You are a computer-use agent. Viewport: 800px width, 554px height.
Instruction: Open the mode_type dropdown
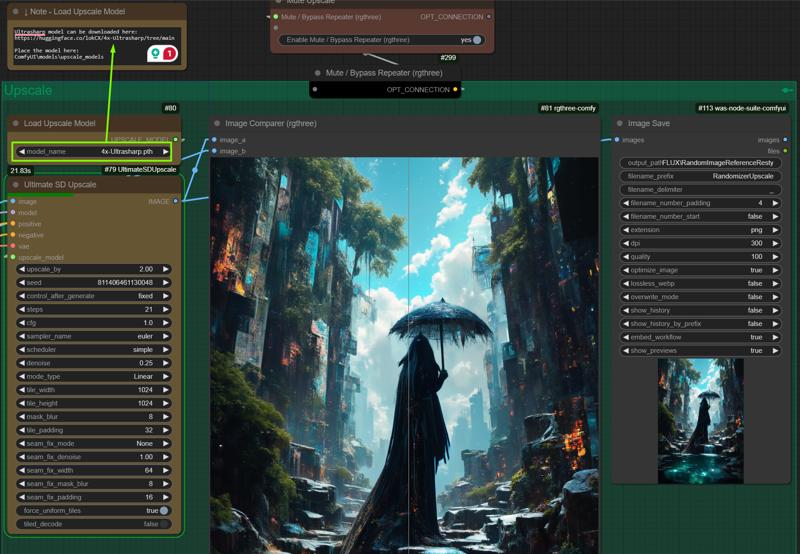click(94, 376)
